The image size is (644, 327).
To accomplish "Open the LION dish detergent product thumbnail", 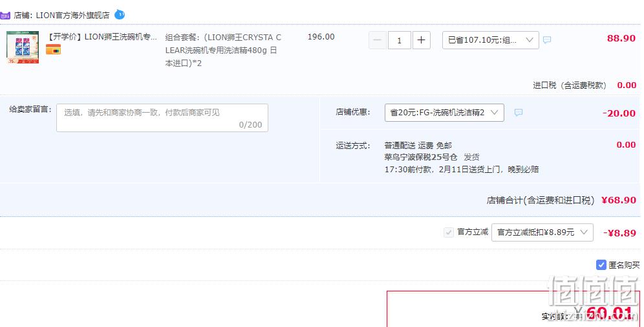I will coord(23,47).
